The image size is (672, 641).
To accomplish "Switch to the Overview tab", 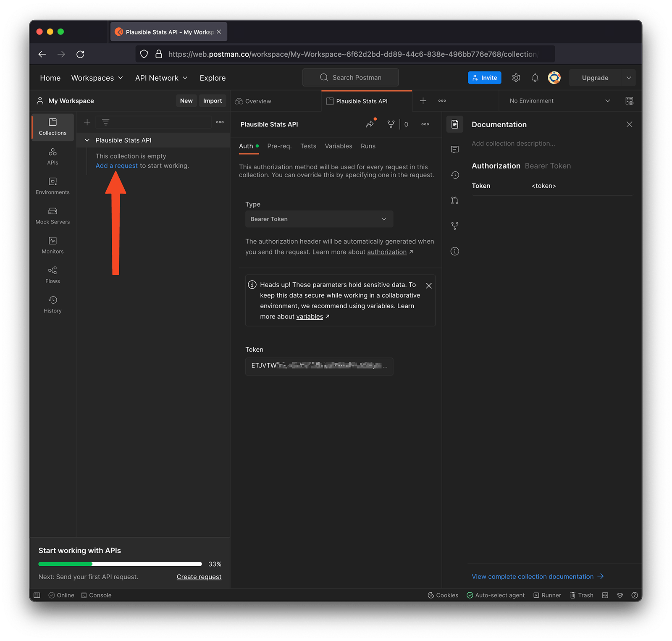I will 253,101.
